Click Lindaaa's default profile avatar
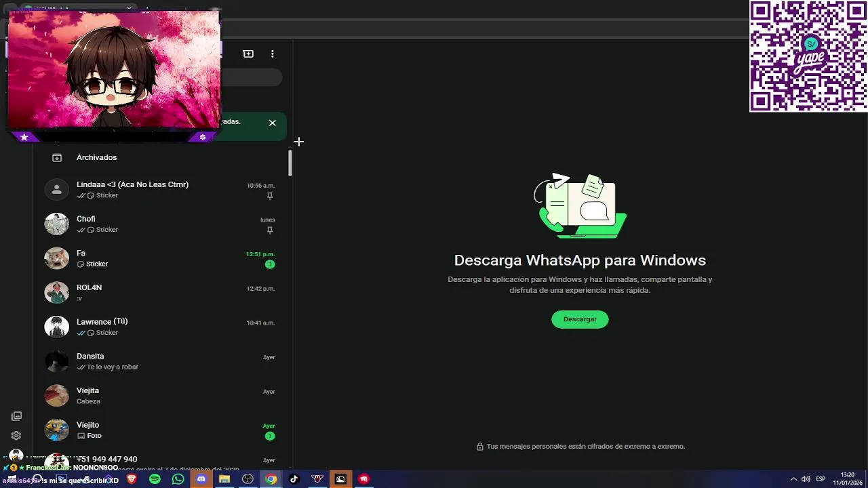Viewport: 868px width, 488px height. click(57, 190)
